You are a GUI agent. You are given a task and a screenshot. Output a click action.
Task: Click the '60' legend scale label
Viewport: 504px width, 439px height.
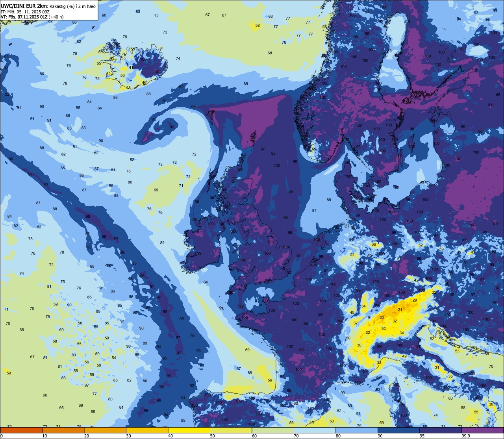pos(254,436)
